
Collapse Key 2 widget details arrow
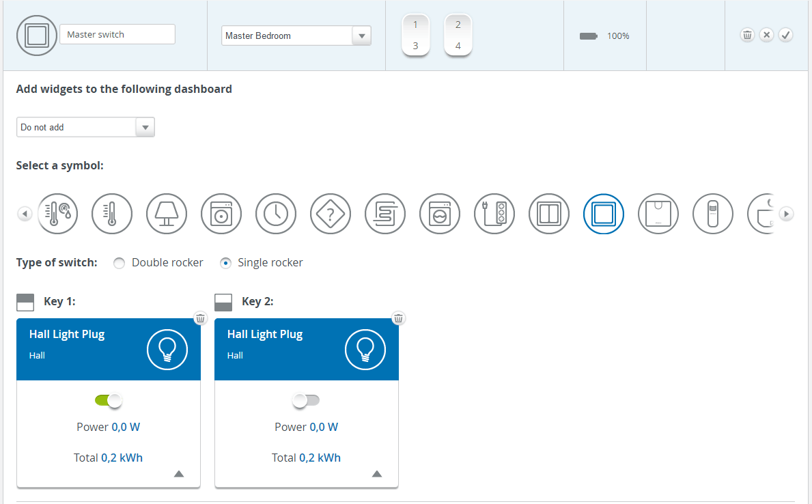click(x=377, y=474)
